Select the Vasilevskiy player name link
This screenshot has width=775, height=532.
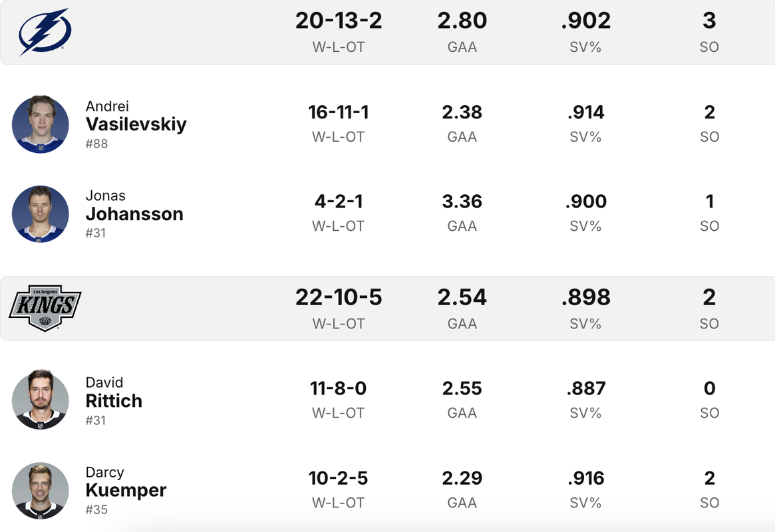click(x=136, y=124)
